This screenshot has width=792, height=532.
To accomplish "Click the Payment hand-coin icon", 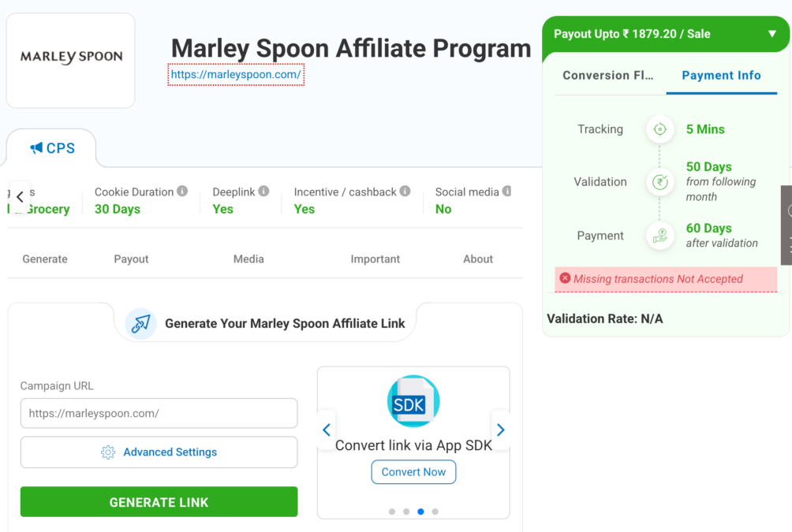I will (659, 236).
